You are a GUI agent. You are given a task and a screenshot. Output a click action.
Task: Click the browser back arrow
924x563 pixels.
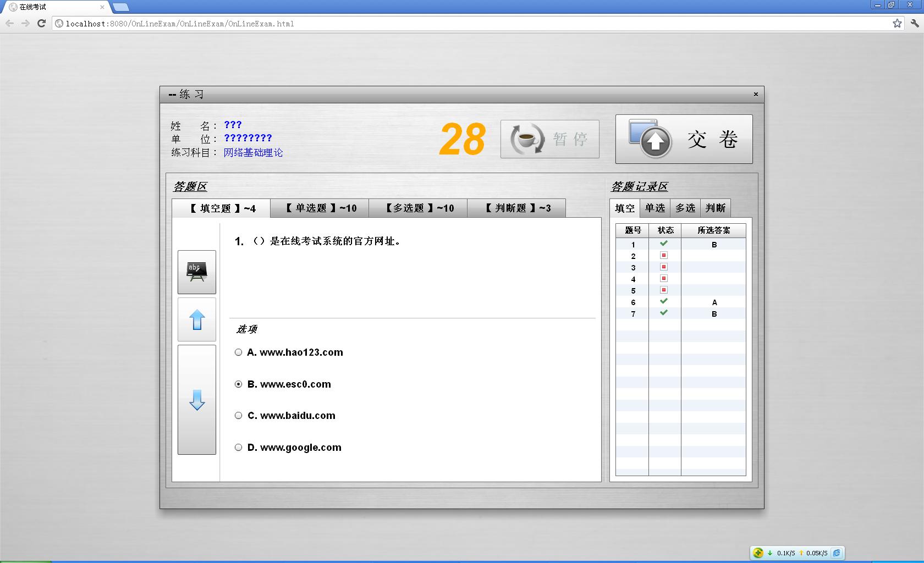tap(10, 24)
